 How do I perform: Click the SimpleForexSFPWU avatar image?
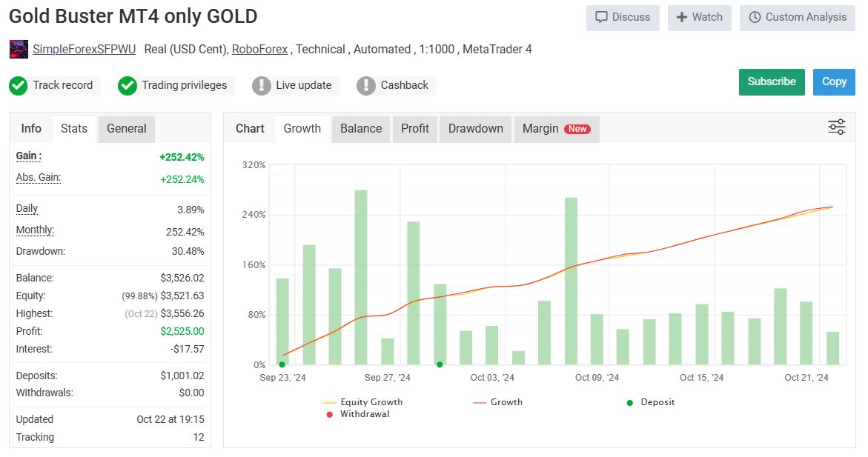coord(19,50)
